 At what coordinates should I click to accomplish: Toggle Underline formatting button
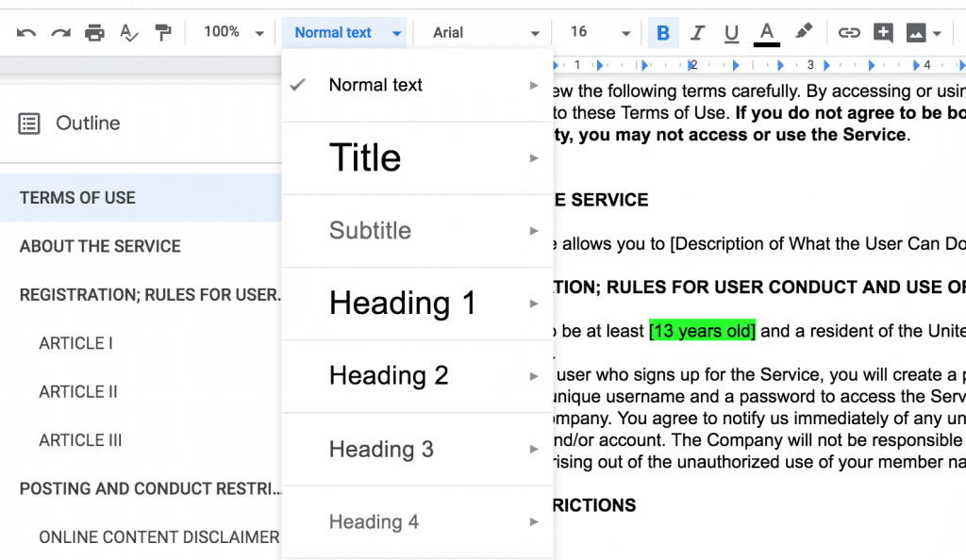coord(731,33)
